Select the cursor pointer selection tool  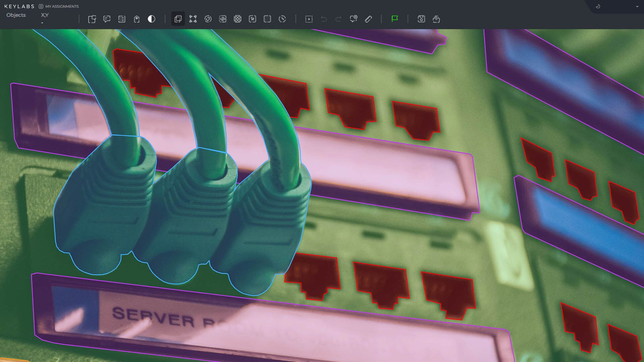coord(253,19)
